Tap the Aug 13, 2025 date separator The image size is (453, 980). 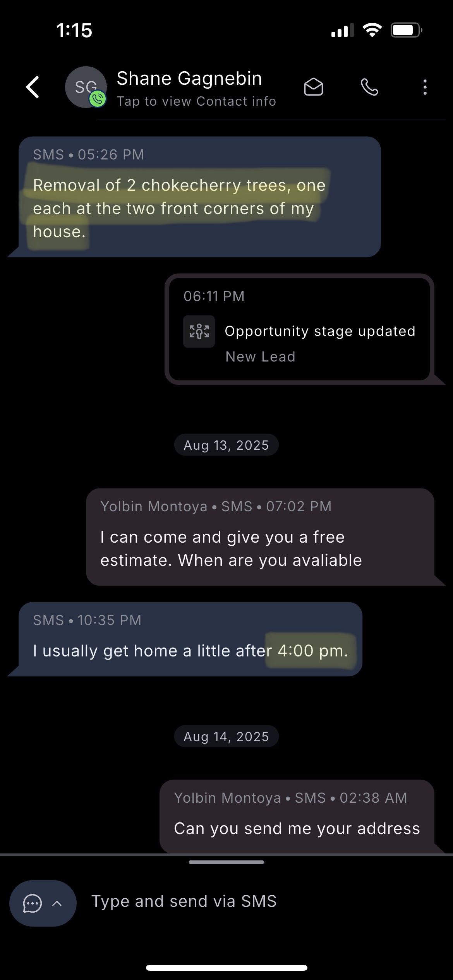point(226,445)
